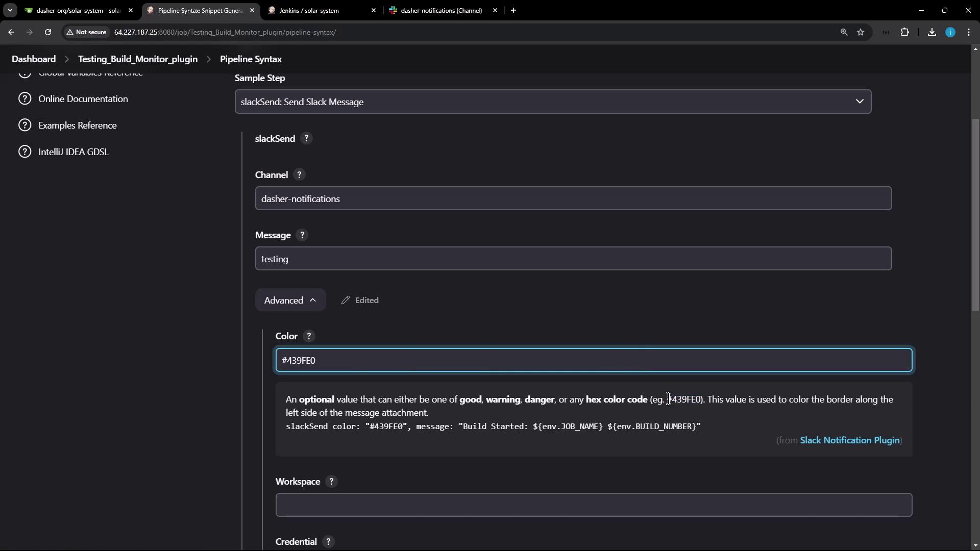980x551 pixels.
Task: Go to Dashboard breadcrumb
Action: [34, 59]
